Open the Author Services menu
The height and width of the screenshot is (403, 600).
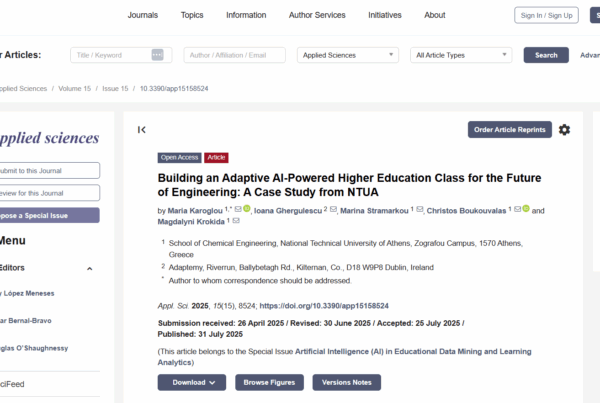(317, 15)
